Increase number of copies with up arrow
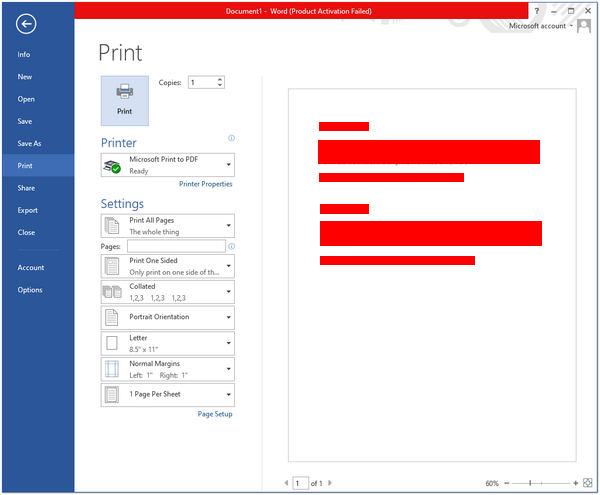Image resolution: width=600 pixels, height=495 pixels. point(220,79)
